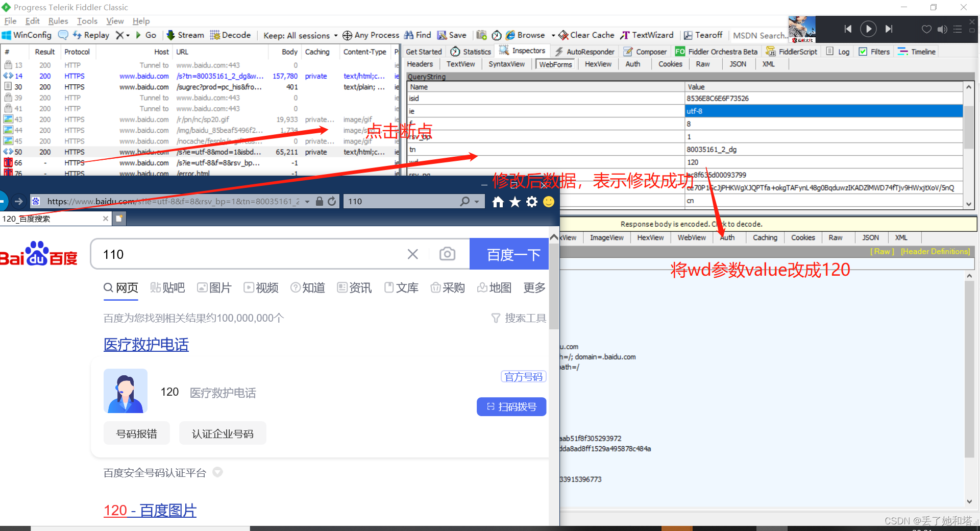The height and width of the screenshot is (531, 980).
Task: Select the utf-8 value cell
Action: coord(823,111)
